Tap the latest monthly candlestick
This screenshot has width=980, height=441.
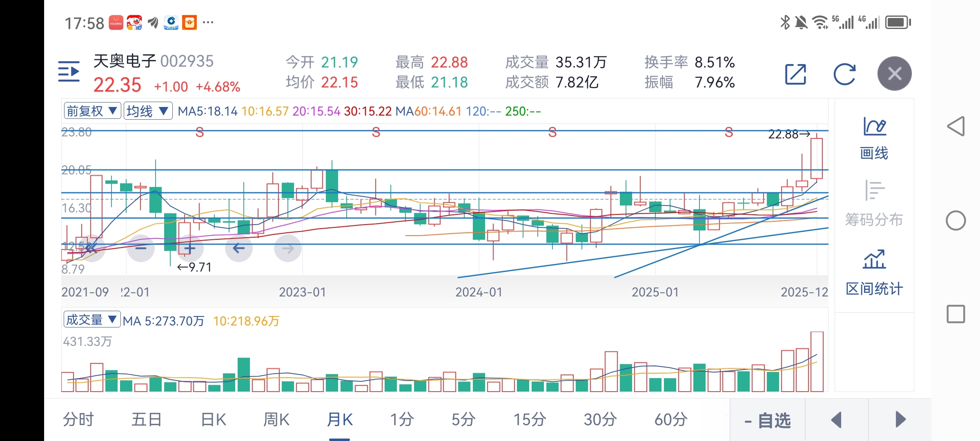pos(817,158)
